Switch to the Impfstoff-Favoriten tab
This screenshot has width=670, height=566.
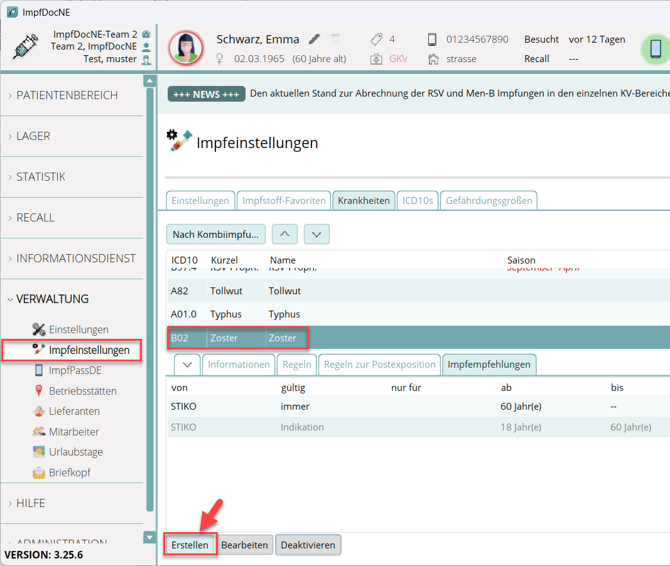pos(284,200)
